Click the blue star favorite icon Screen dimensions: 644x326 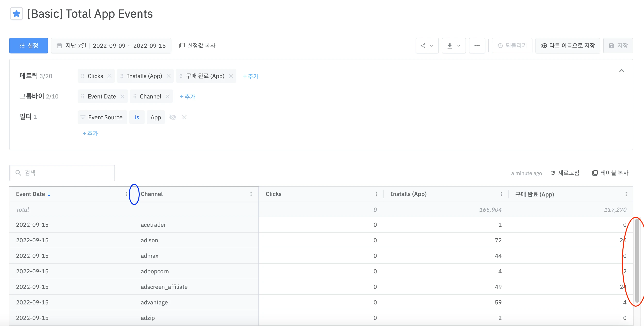pos(16,14)
